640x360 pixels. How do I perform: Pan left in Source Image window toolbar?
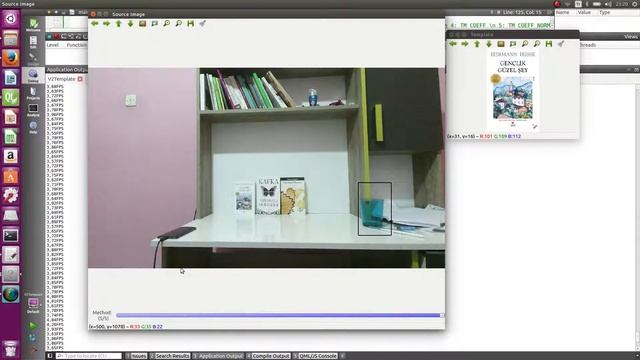pyautogui.click(x=95, y=24)
